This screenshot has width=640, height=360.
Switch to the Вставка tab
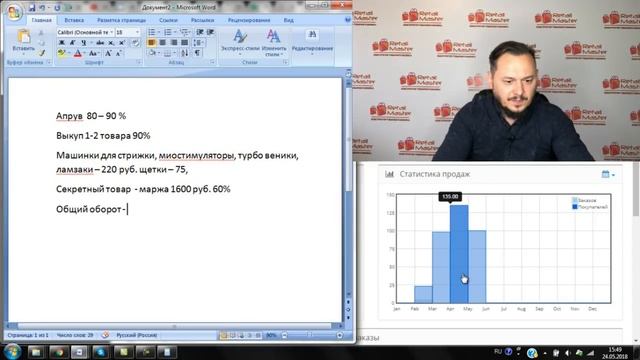point(74,20)
